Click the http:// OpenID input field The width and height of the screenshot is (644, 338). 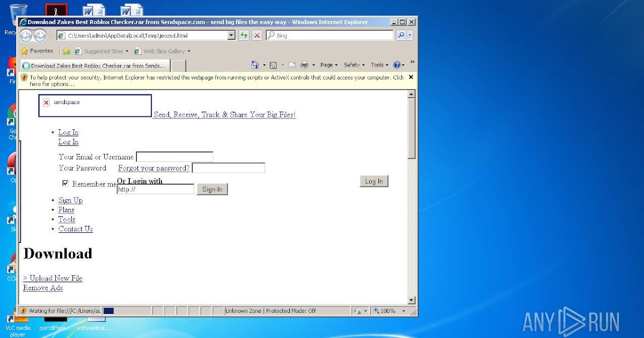(156, 189)
